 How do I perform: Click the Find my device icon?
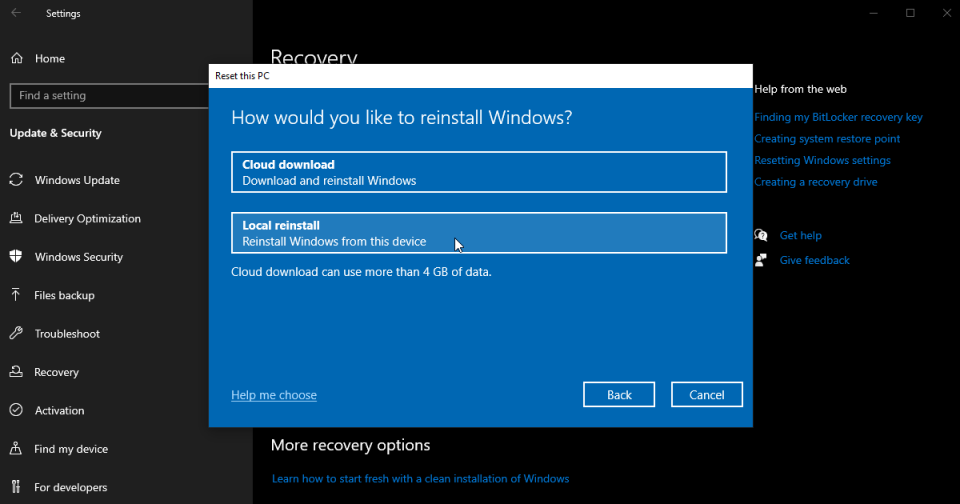[x=17, y=448]
